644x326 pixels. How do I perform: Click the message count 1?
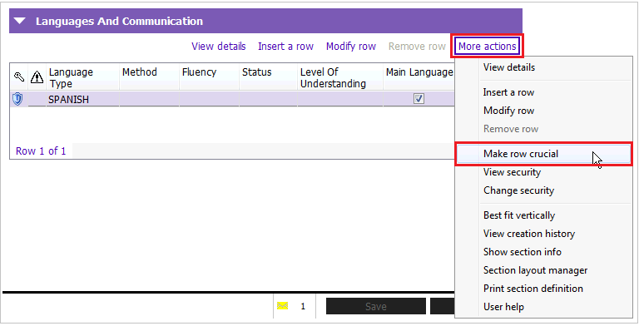pyautogui.click(x=303, y=306)
